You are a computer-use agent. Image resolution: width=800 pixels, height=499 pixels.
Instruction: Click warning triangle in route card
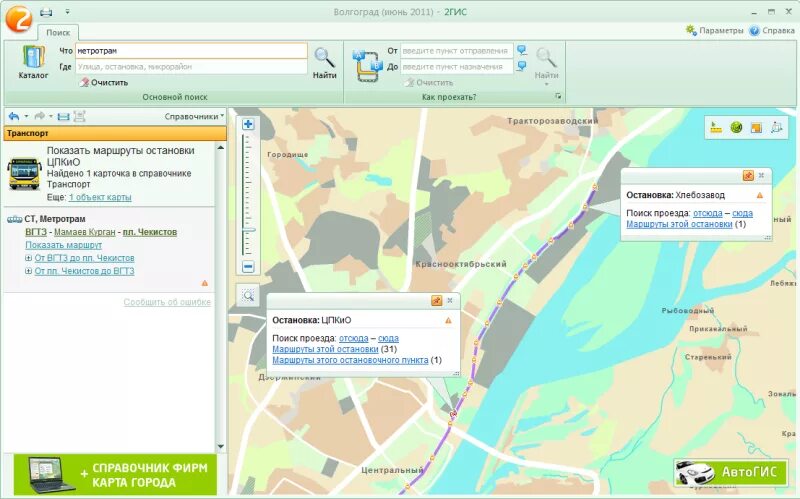[205, 283]
